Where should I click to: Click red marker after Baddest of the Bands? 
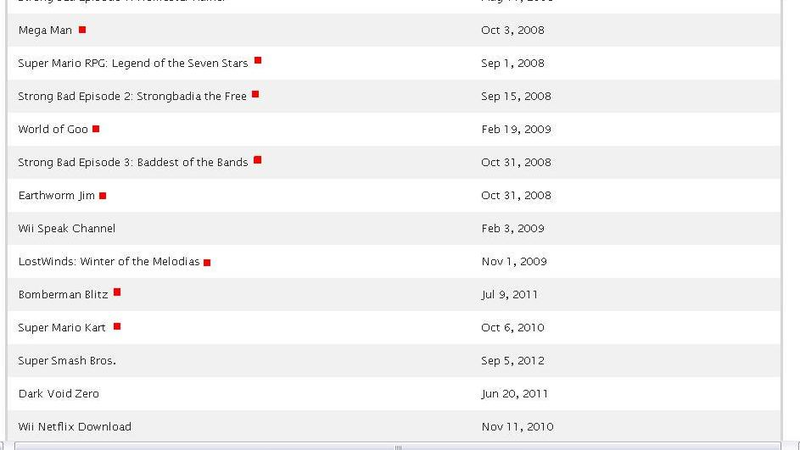pyautogui.click(x=258, y=160)
